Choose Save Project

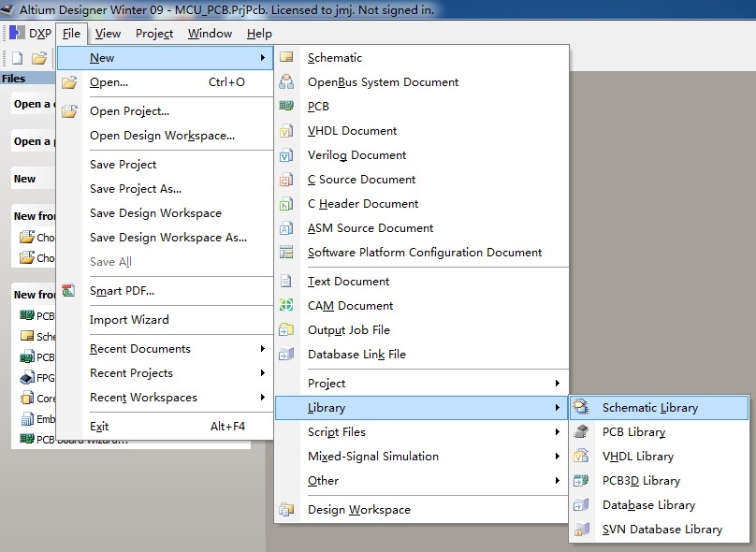pyautogui.click(x=165, y=165)
